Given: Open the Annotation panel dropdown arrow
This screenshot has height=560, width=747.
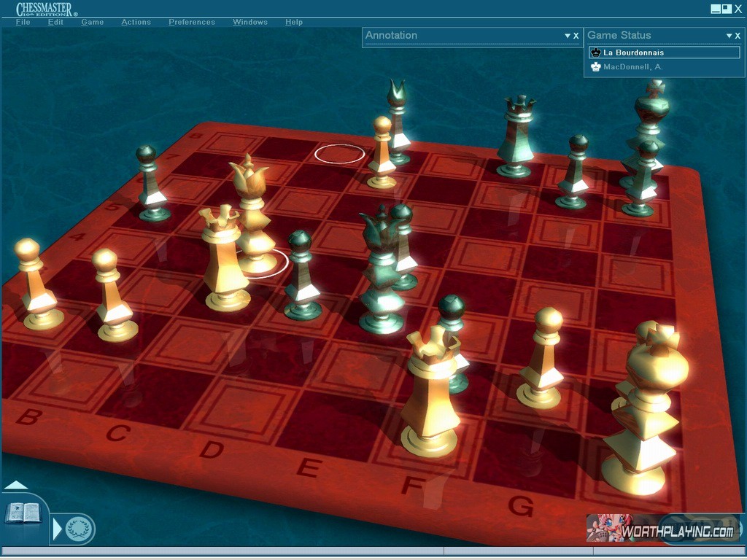Looking at the screenshot, I should point(568,36).
